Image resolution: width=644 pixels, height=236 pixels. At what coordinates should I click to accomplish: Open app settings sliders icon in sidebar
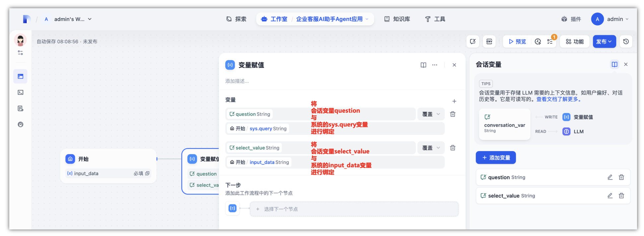[x=20, y=53]
